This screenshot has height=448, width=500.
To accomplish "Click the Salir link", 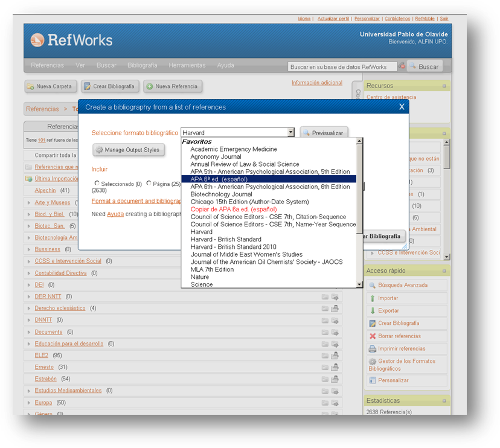I will (x=444, y=19).
